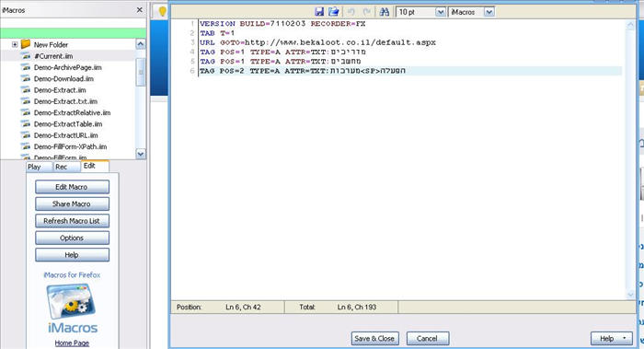Open the iMacros Home Page link

[x=72, y=343]
